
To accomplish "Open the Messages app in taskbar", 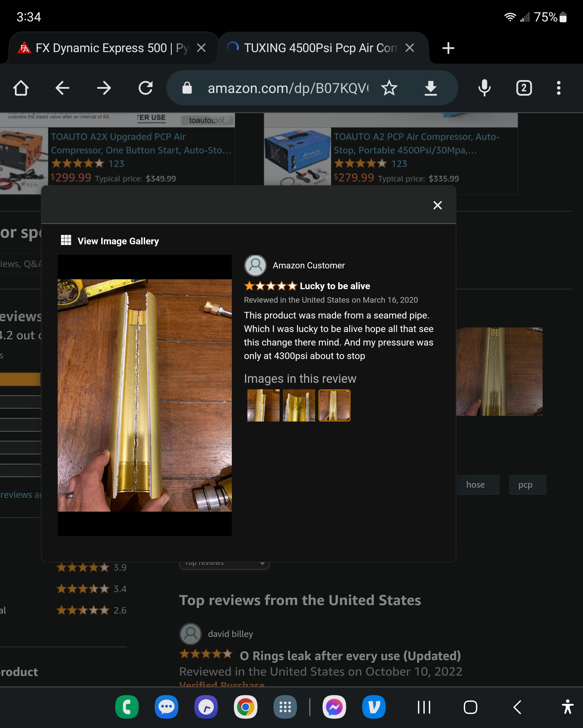I will (167, 707).
